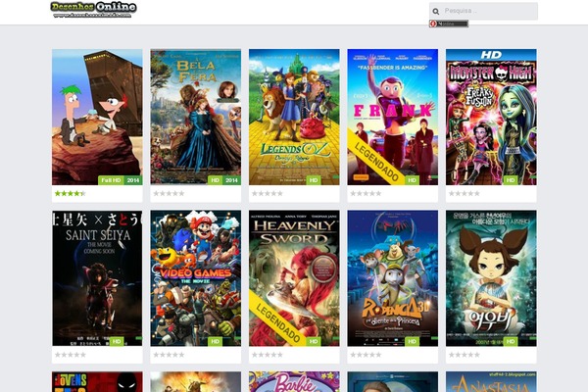
Task: Click the magnifier search icon
Action: (x=436, y=11)
